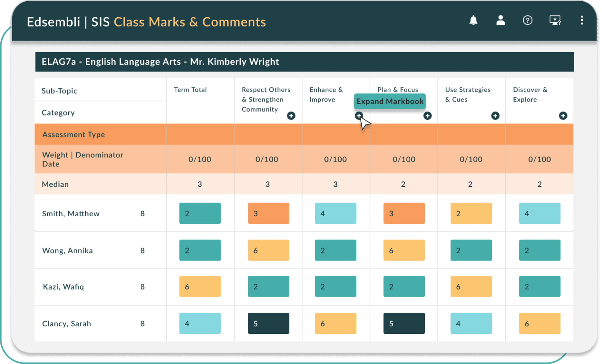Screen dimensions: 602x364
Task: Click the plus icon under Respect Others column
Action: [x=291, y=116]
